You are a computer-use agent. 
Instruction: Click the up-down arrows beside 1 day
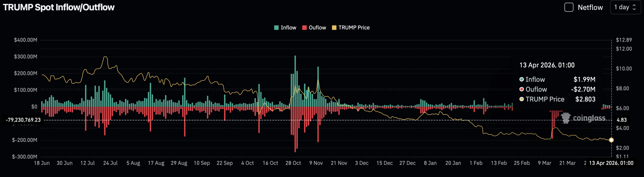click(634, 7)
